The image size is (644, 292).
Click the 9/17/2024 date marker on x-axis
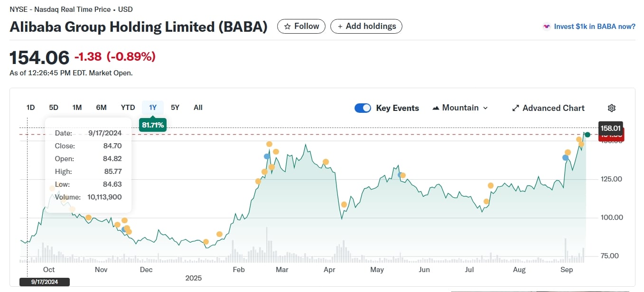pyautogui.click(x=45, y=282)
